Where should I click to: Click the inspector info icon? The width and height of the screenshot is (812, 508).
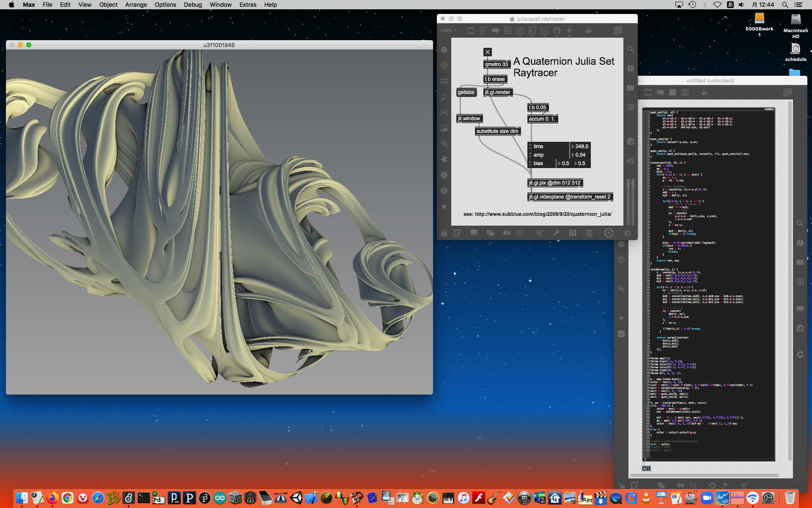(x=630, y=68)
